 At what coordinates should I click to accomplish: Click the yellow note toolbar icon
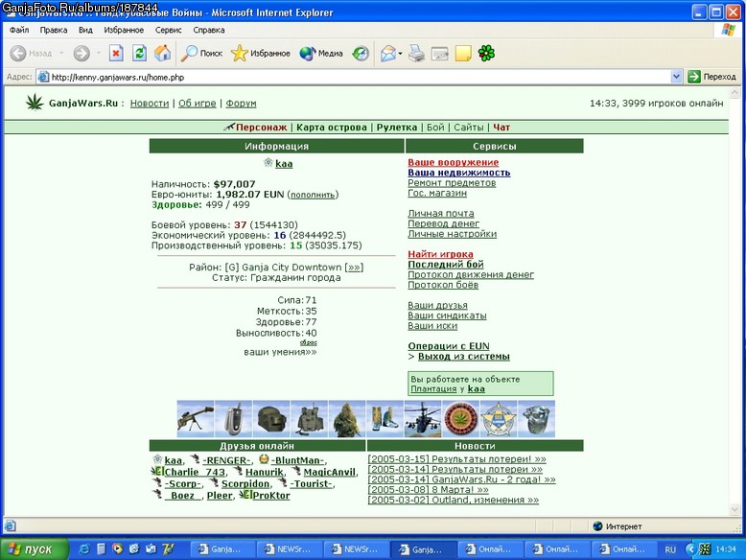[x=463, y=54]
